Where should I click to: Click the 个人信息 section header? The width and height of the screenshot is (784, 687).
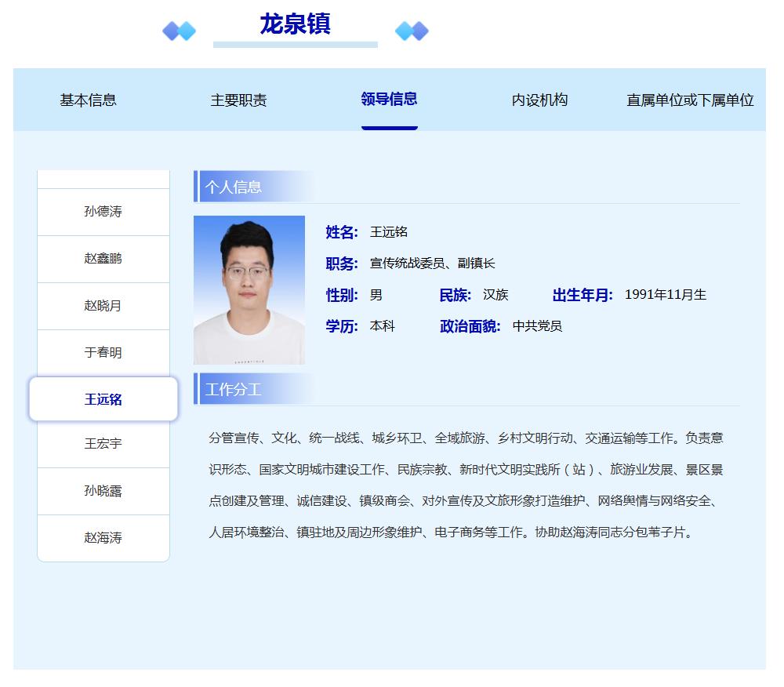tap(233, 187)
